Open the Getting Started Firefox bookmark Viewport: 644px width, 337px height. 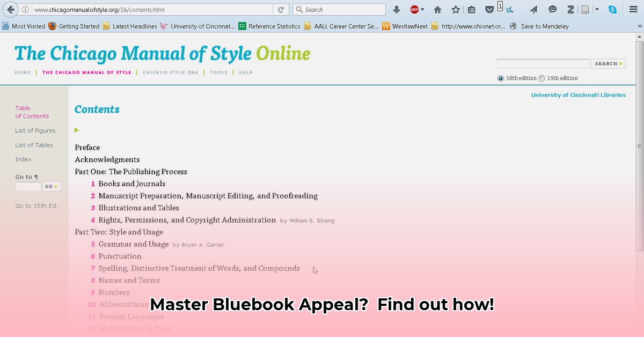click(x=74, y=26)
